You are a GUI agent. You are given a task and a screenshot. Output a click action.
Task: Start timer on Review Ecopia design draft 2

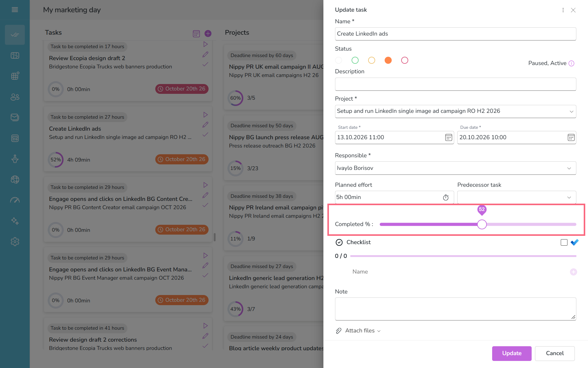(205, 44)
